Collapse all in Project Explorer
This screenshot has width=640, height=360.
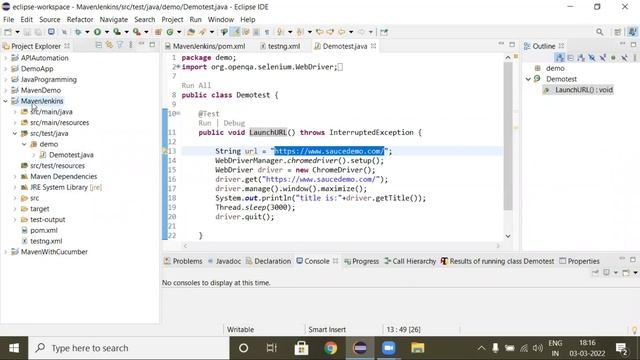pyautogui.click(x=98, y=45)
